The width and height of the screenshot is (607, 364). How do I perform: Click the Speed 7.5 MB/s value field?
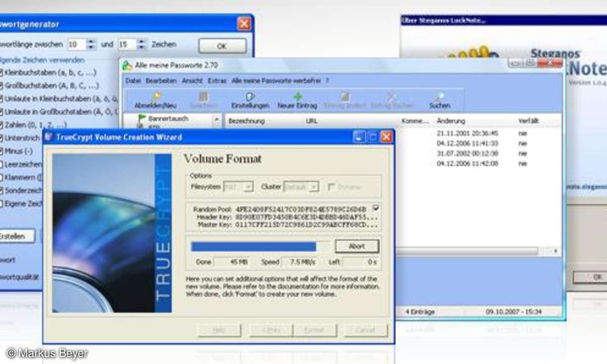[299, 262]
